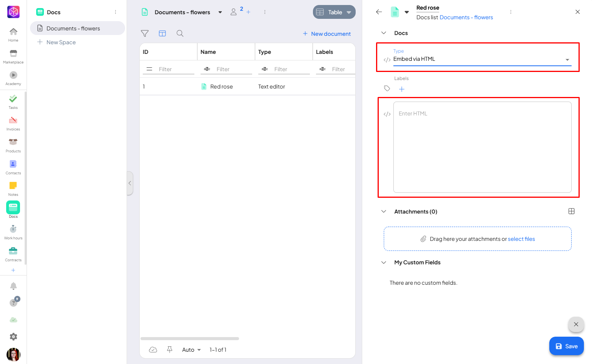Collapse the left spaces panel handle
Image resolution: width=592 pixels, height=364 pixels.
[130, 183]
